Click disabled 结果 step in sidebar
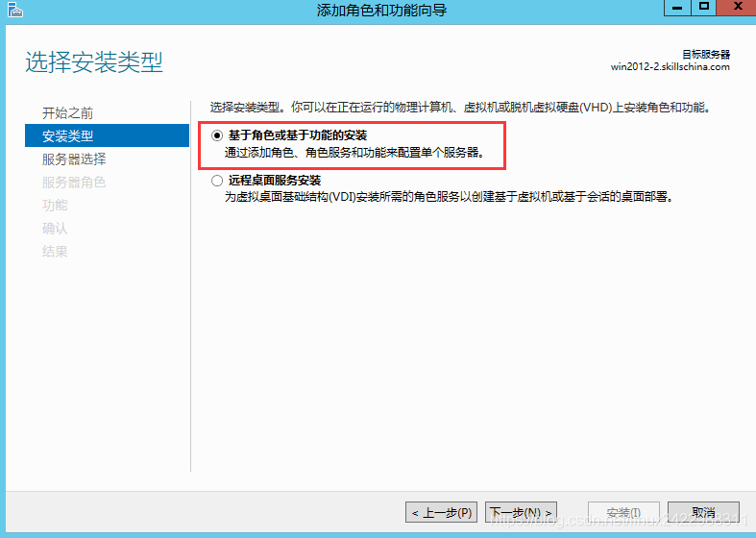Viewport: 756px width, 538px height. coord(55,252)
